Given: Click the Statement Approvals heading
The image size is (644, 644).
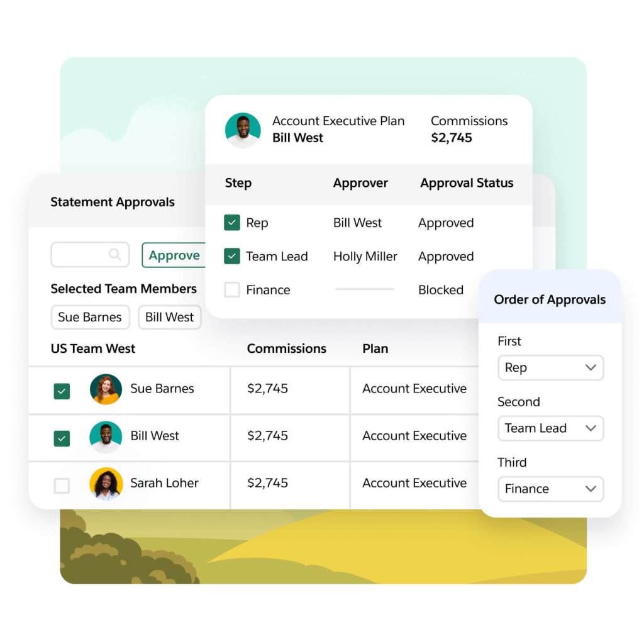Looking at the screenshot, I should 113,202.
